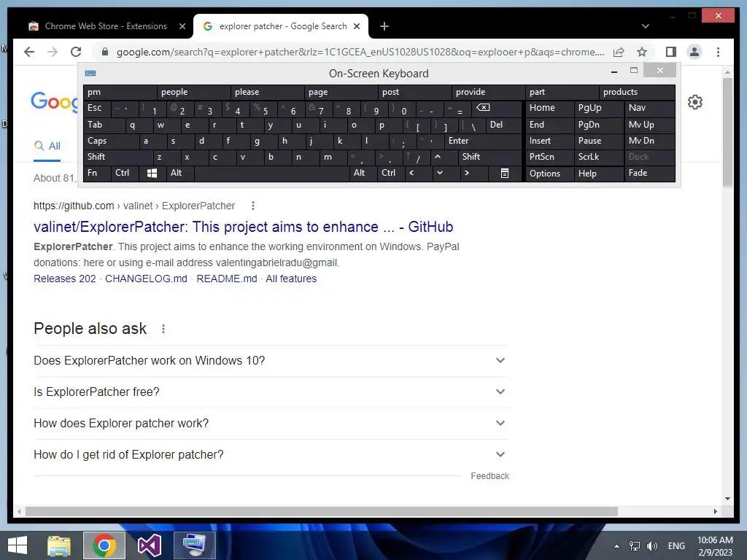The width and height of the screenshot is (747, 560).
Task: Toggle the left Shift key on keyboard
Action: click(117, 157)
